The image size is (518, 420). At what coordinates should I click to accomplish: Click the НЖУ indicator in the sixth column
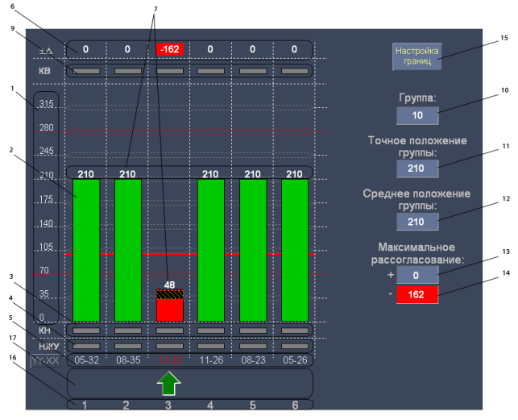[295, 344]
